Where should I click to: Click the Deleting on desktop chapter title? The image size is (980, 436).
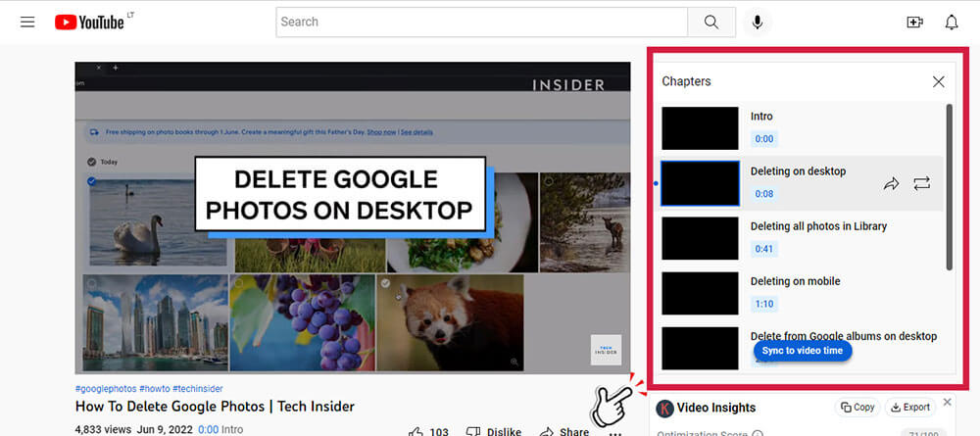click(x=798, y=171)
